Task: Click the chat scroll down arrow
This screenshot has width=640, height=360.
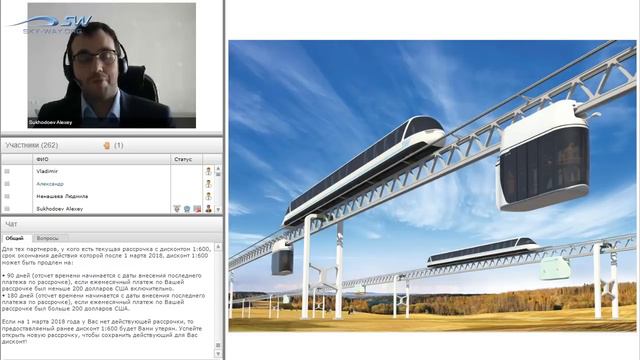Action: (x=218, y=353)
